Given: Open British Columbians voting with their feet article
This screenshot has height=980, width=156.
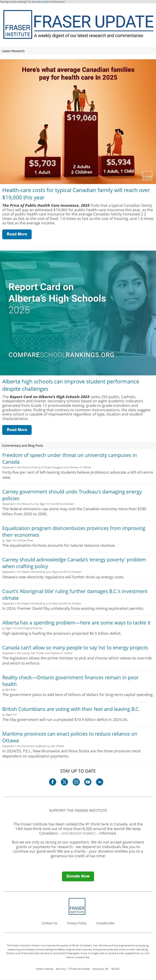Looking at the screenshot, I should click(x=71, y=709).
